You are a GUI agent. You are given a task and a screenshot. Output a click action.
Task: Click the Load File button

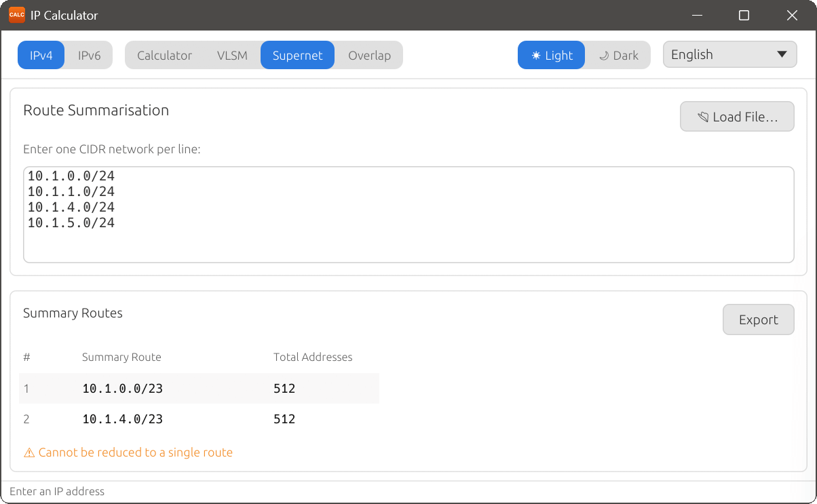pos(737,117)
